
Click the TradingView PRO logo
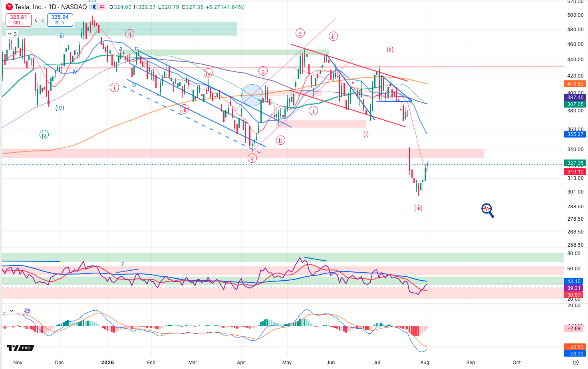click(x=20, y=348)
